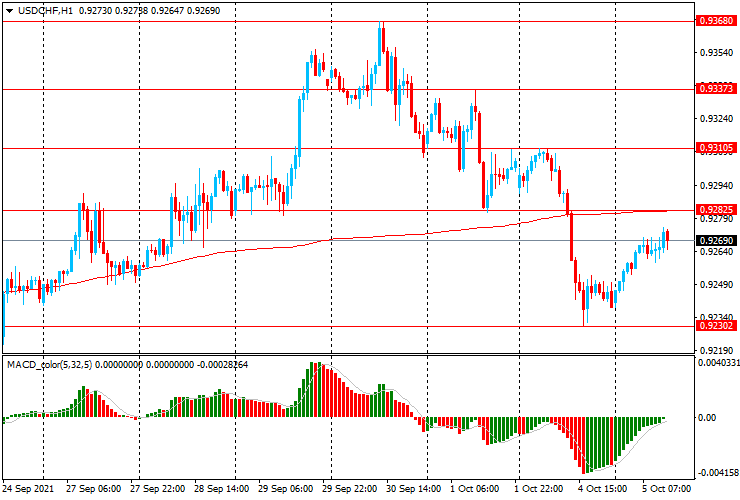Select the USDCHF,H1 symbol title

click(45, 11)
